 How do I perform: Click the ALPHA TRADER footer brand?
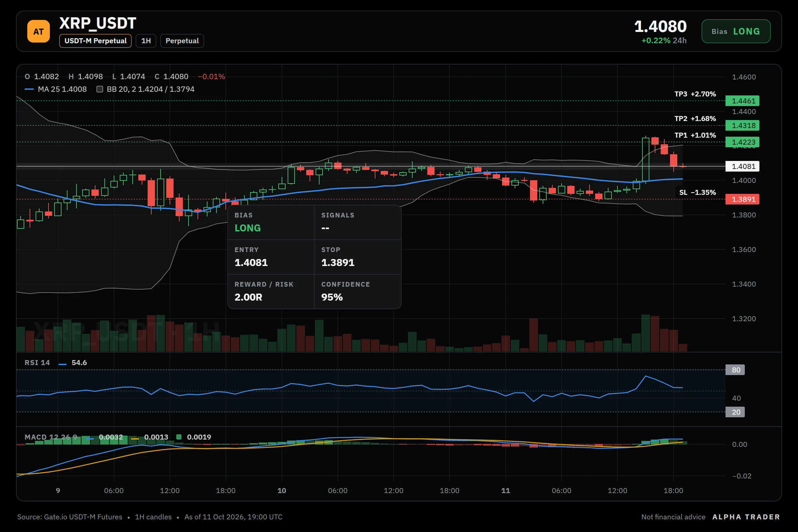coord(746,517)
